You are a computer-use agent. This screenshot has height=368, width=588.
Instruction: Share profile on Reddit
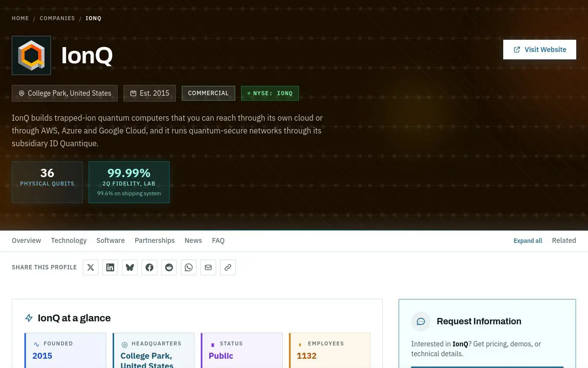pyautogui.click(x=169, y=267)
